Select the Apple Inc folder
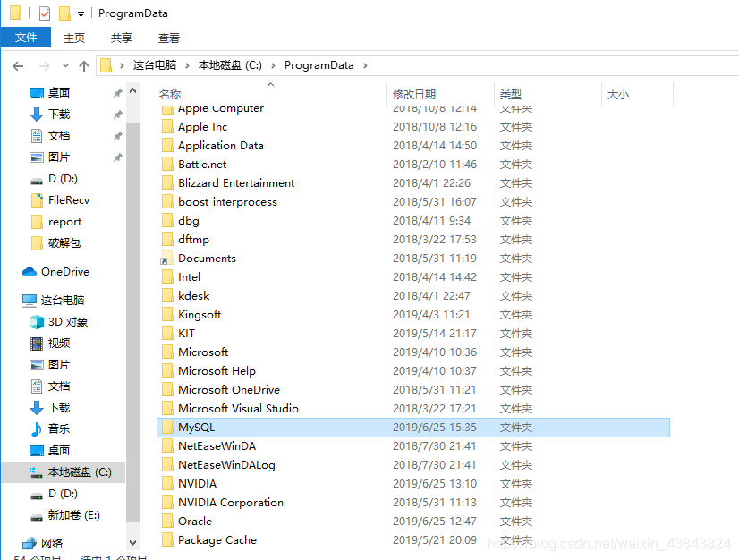The height and width of the screenshot is (560, 739). tap(203, 127)
